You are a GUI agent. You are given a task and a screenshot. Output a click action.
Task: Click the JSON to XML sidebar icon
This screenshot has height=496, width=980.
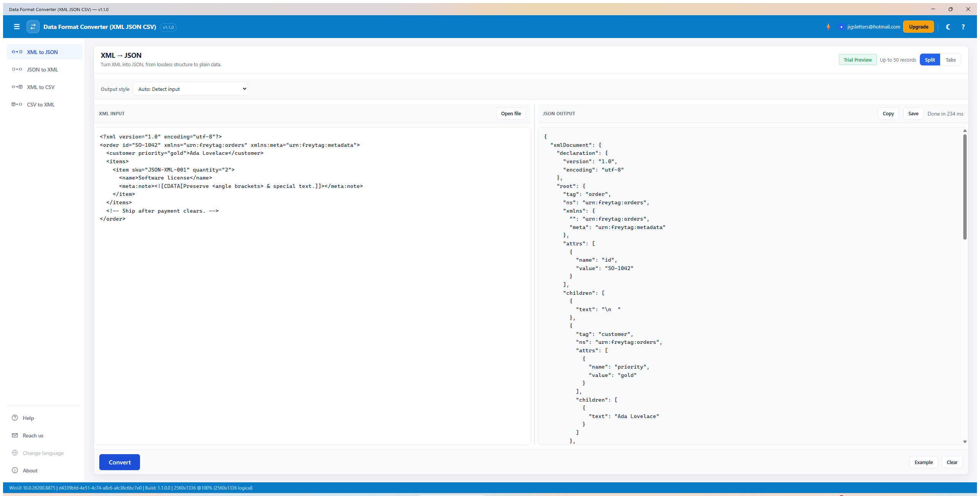(17, 69)
